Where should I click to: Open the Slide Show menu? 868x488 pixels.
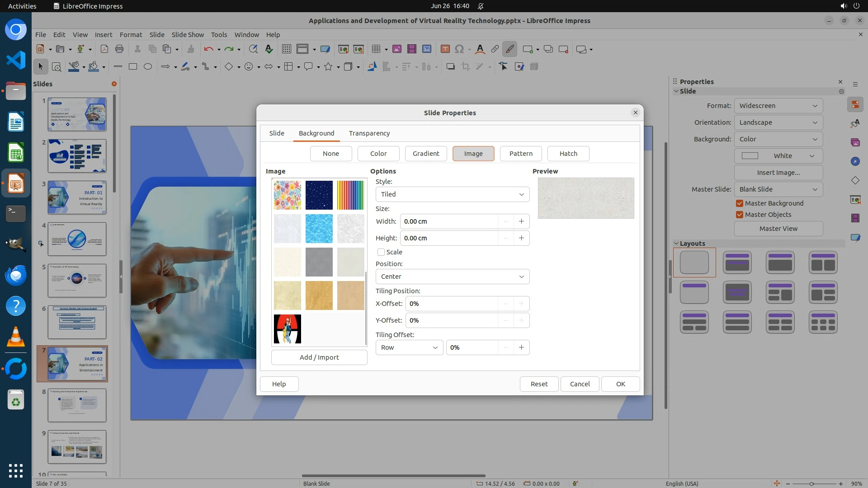pyautogui.click(x=188, y=35)
